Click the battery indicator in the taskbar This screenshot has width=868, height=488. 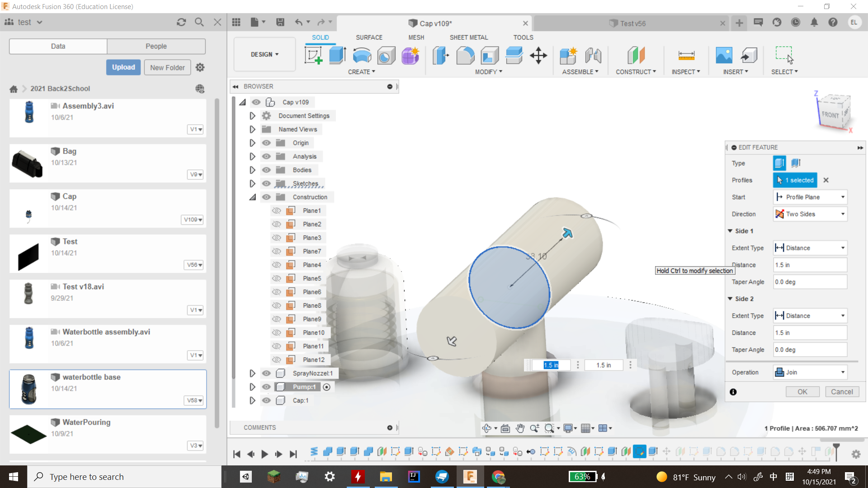tap(583, 477)
